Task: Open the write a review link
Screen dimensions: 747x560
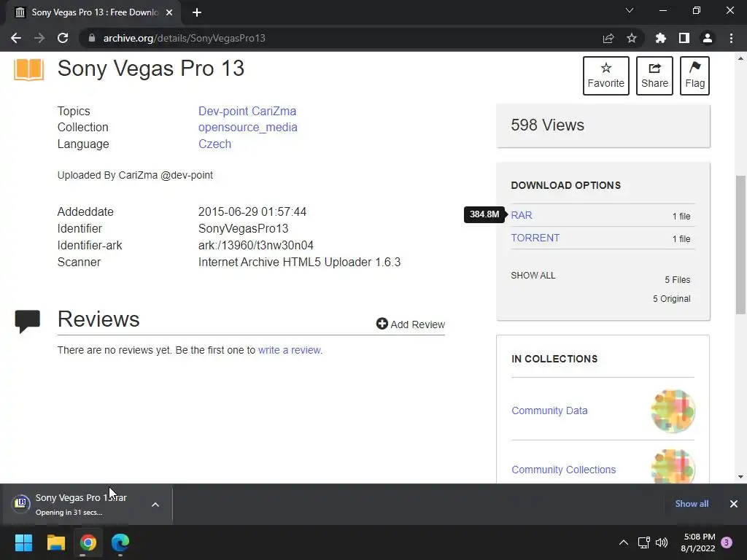Action: [289, 350]
